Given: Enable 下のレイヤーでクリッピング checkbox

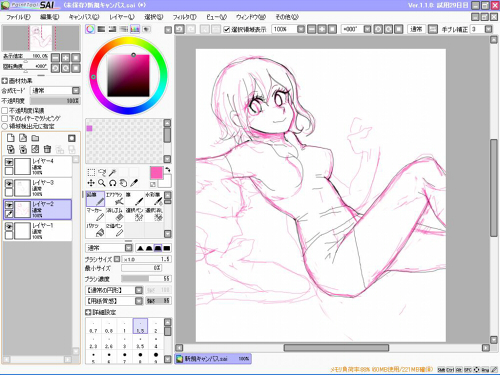Looking at the screenshot, I should pyautogui.click(x=5, y=118).
